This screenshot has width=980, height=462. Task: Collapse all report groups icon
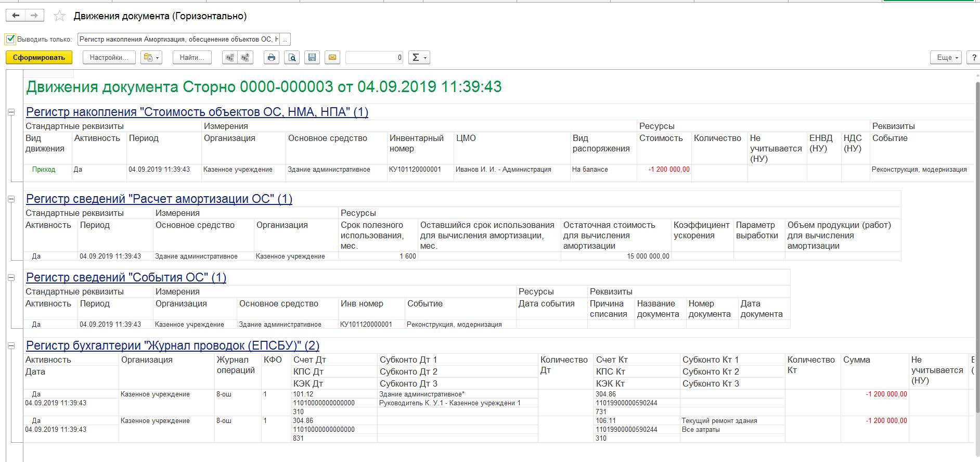coord(229,58)
